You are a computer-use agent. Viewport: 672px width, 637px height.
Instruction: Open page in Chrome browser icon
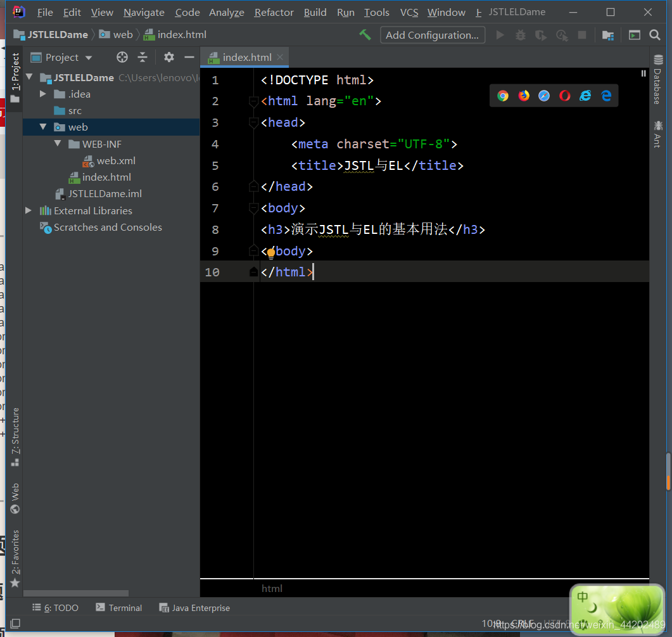tap(503, 96)
